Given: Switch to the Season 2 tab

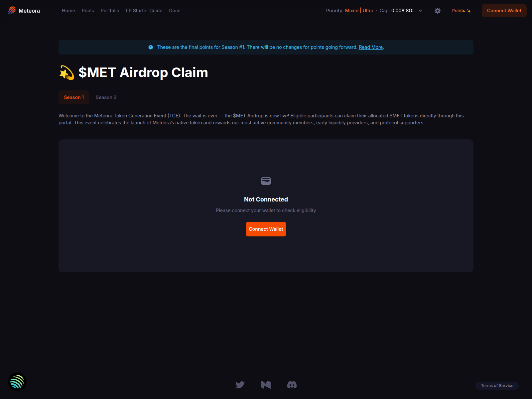Looking at the screenshot, I should [x=106, y=97].
